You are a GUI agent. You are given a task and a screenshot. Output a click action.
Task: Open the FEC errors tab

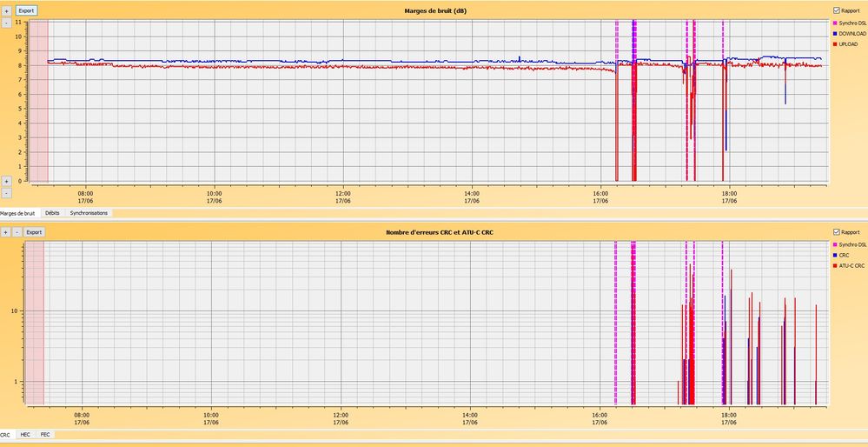[x=45, y=434]
